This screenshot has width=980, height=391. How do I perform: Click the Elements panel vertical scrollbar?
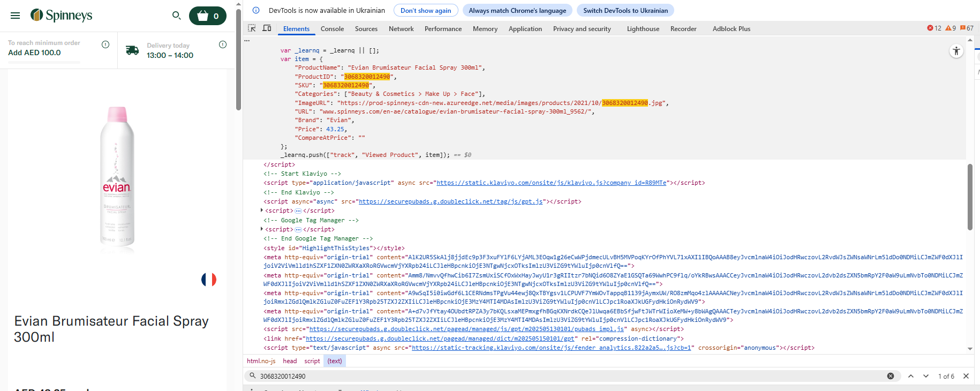point(970,197)
